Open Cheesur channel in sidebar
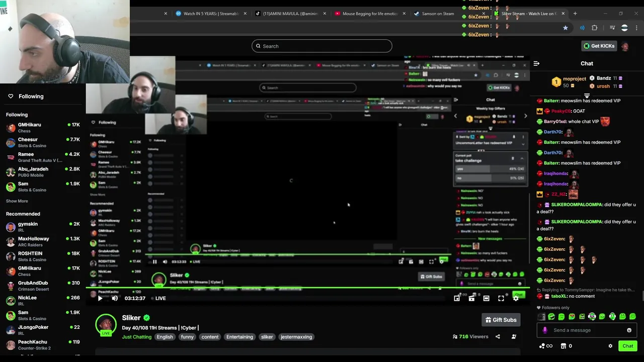The width and height of the screenshot is (644, 362). (43, 142)
